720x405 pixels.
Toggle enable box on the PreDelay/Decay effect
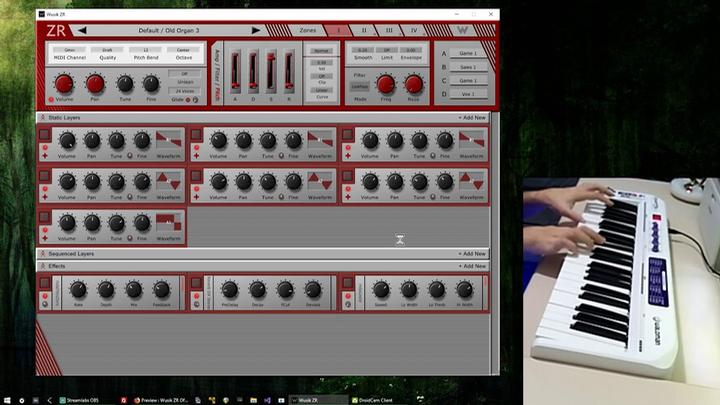(196, 282)
